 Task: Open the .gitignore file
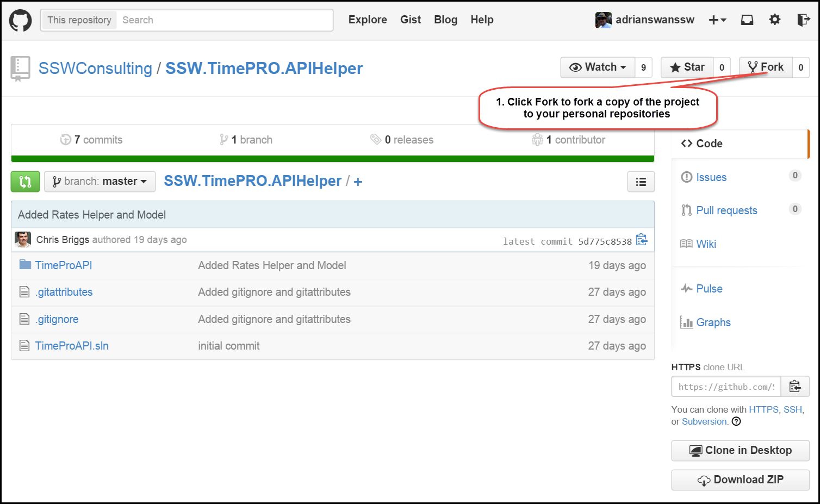(x=57, y=319)
